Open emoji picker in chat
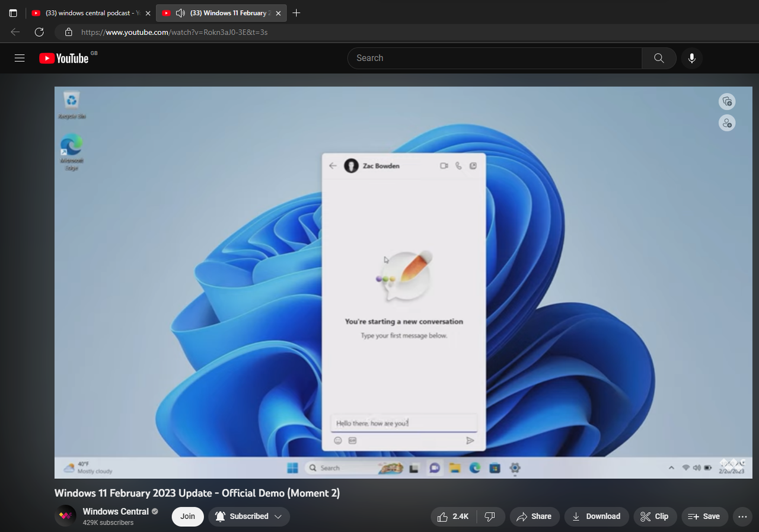Viewport: 759px width, 532px height. (338, 441)
